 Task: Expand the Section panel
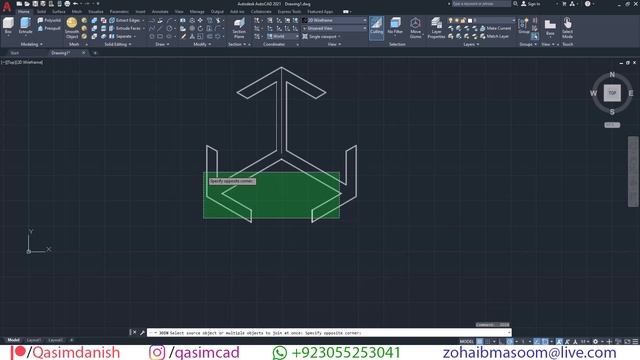tap(236, 44)
